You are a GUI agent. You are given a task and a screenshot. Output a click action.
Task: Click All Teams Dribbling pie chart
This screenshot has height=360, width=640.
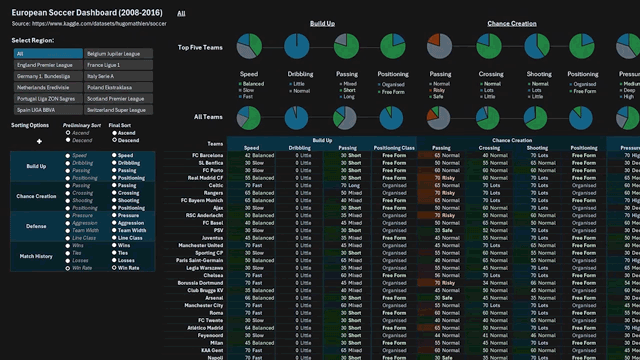[x=296, y=118]
